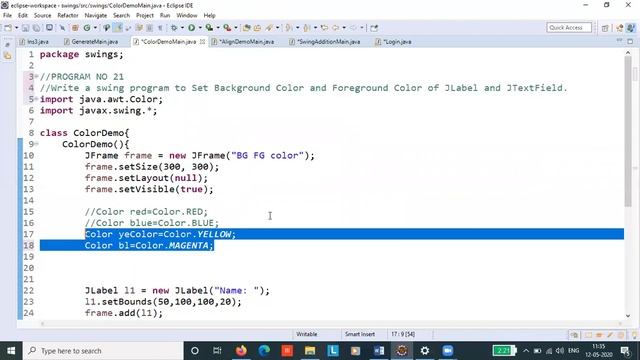Screen dimensions: 640x360
Task: Collapse the imports fold at line 5
Action: pos(37,99)
